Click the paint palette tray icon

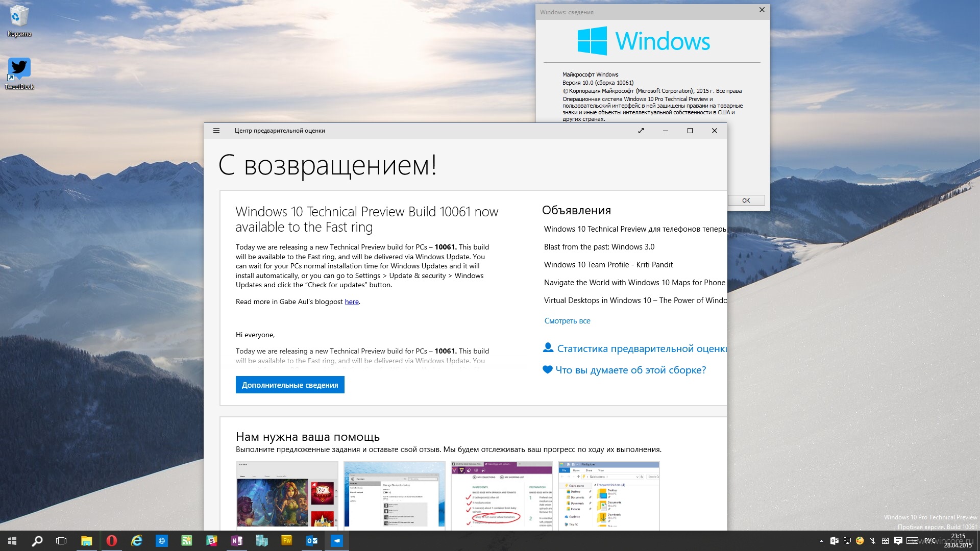860,541
